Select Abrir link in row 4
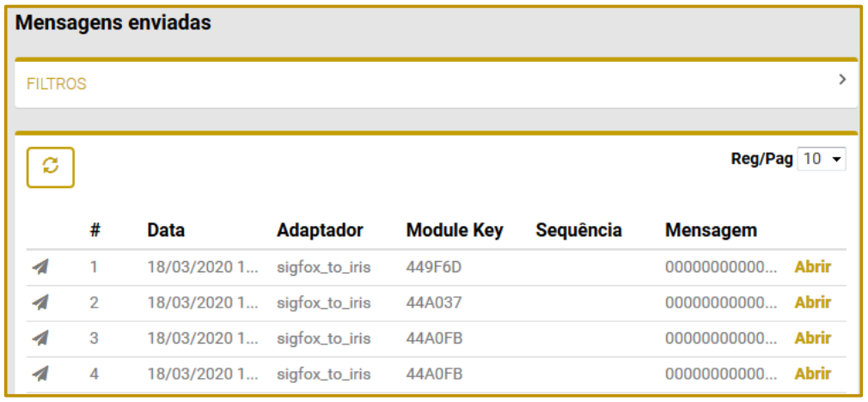Image resolution: width=868 pixels, height=402 pixels. [x=812, y=374]
